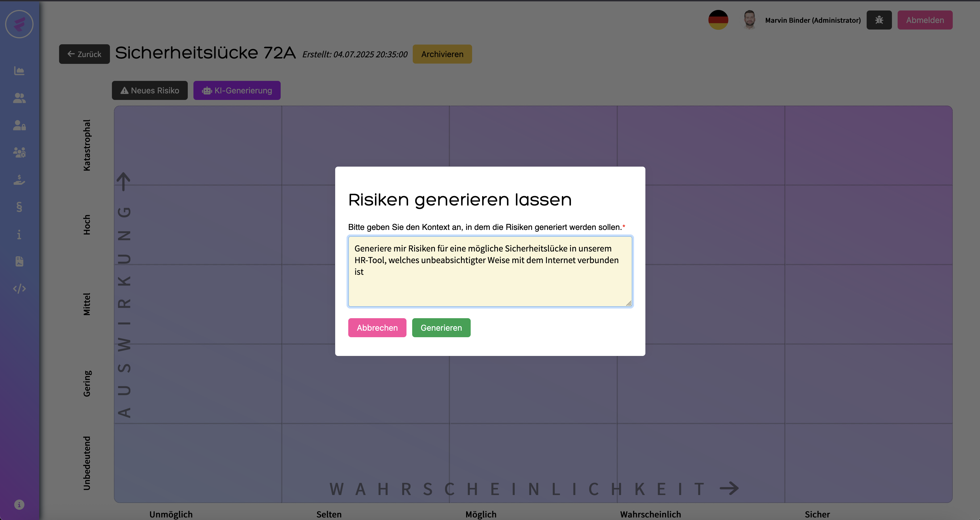
Task: Switch language via the German flag icon
Action: pos(718,20)
